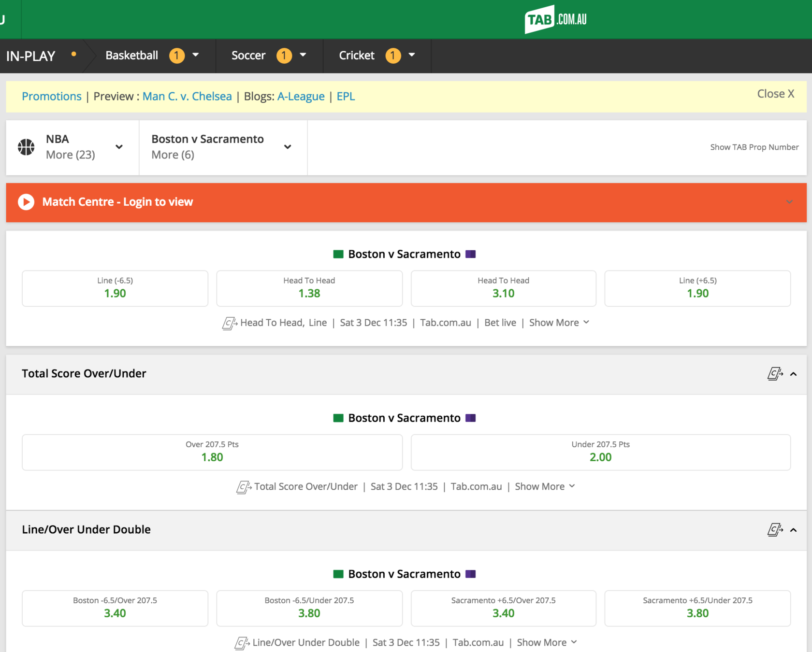Select Cricket menu item

(x=357, y=56)
